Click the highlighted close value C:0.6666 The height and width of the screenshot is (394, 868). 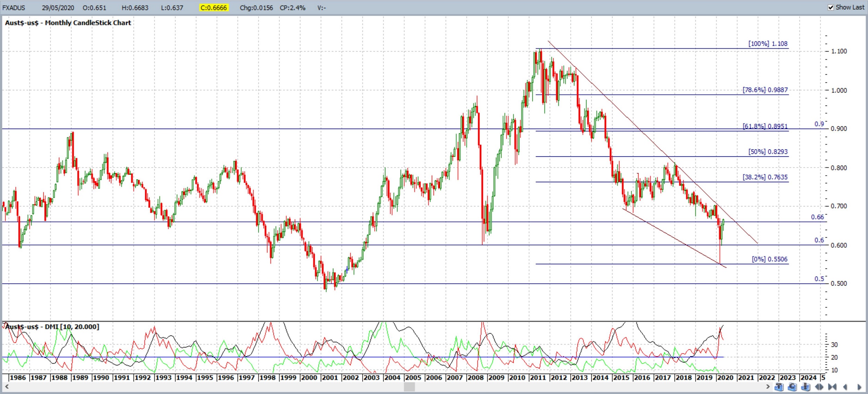[214, 8]
